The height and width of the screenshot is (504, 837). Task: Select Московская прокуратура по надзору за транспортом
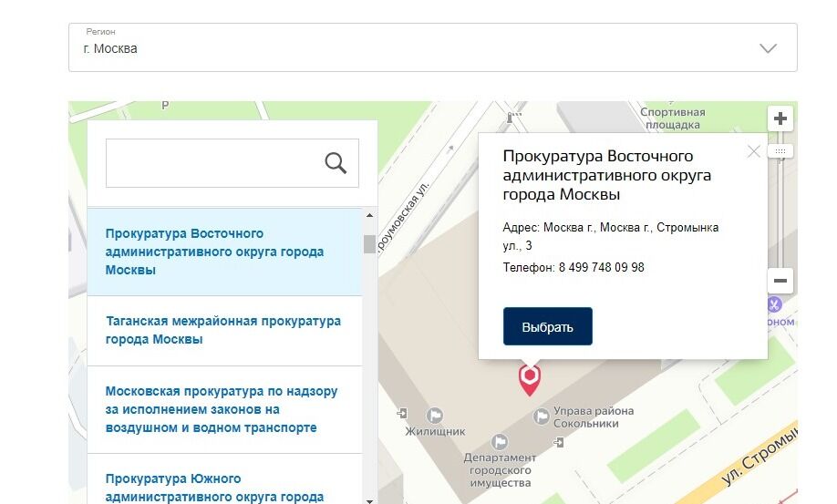224,409
